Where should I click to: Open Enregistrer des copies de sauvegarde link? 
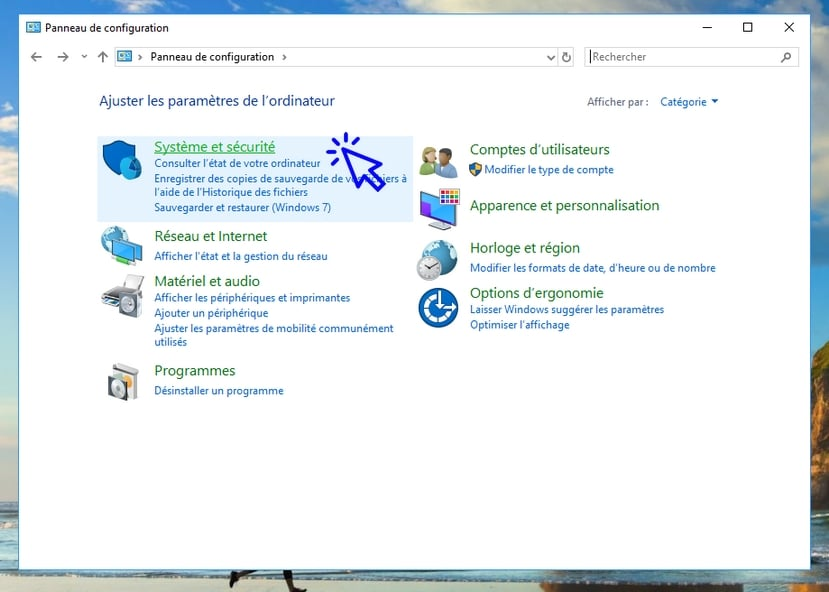(x=281, y=185)
